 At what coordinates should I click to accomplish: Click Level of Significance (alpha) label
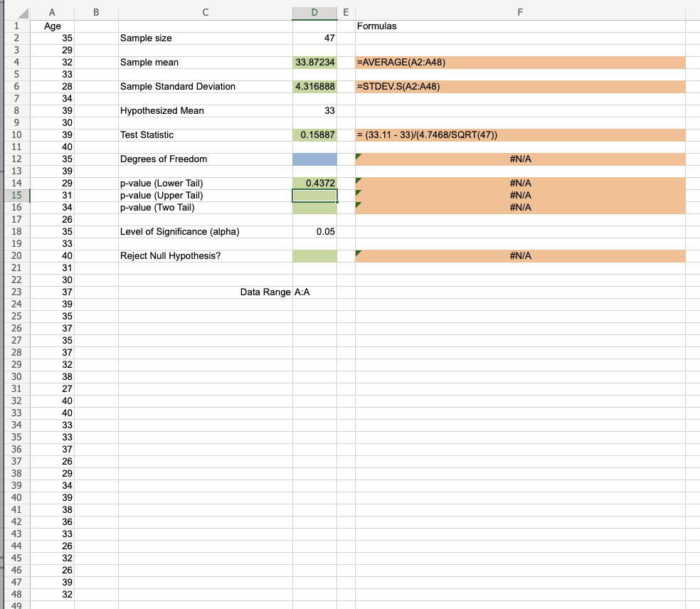(x=206, y=231)
